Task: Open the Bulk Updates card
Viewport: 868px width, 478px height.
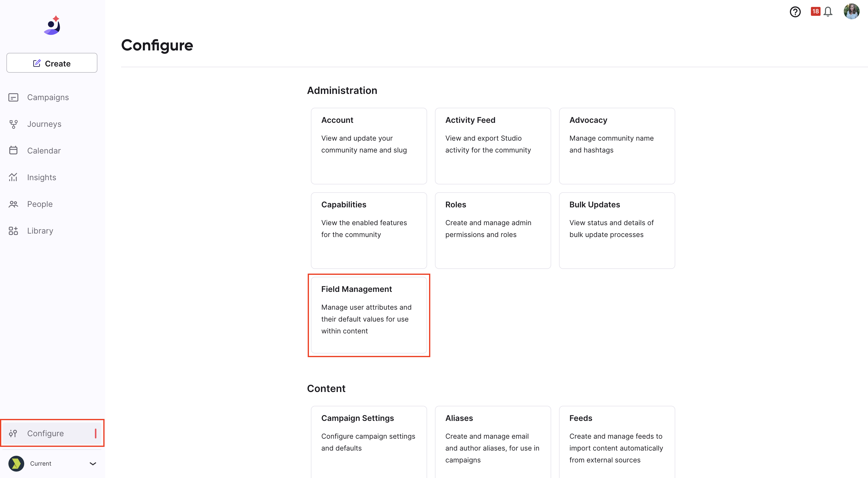Action: [x=617, y=230]
